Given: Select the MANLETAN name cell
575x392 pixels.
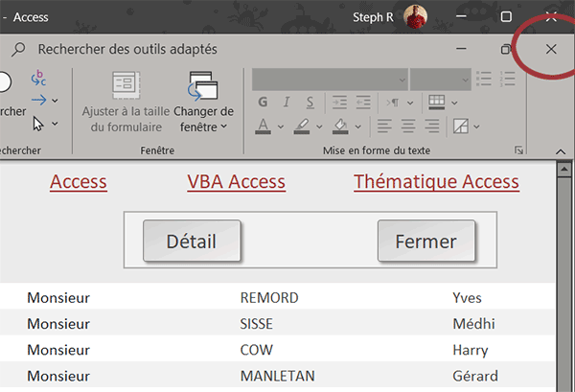Looking at the screenshot, I should tap(277, 376).
